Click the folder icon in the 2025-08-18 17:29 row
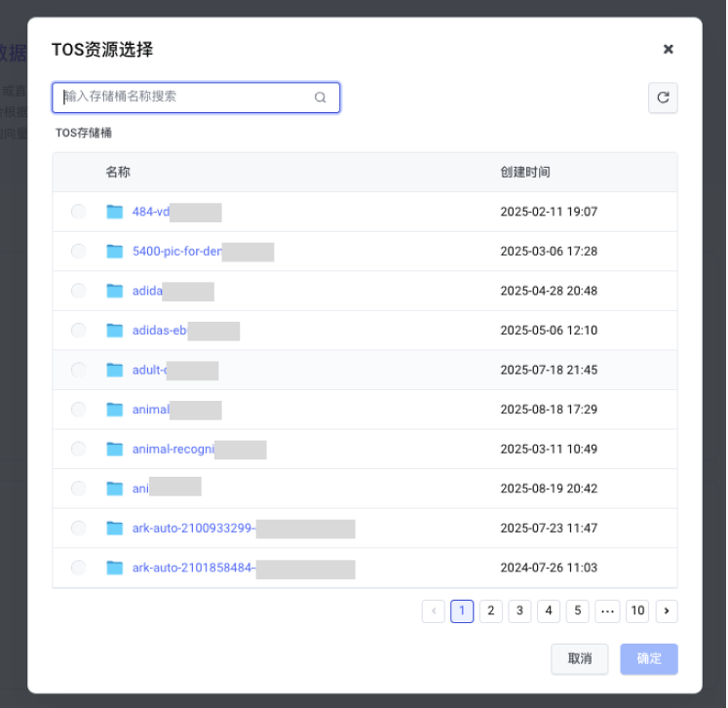 (x=115, y=410)
